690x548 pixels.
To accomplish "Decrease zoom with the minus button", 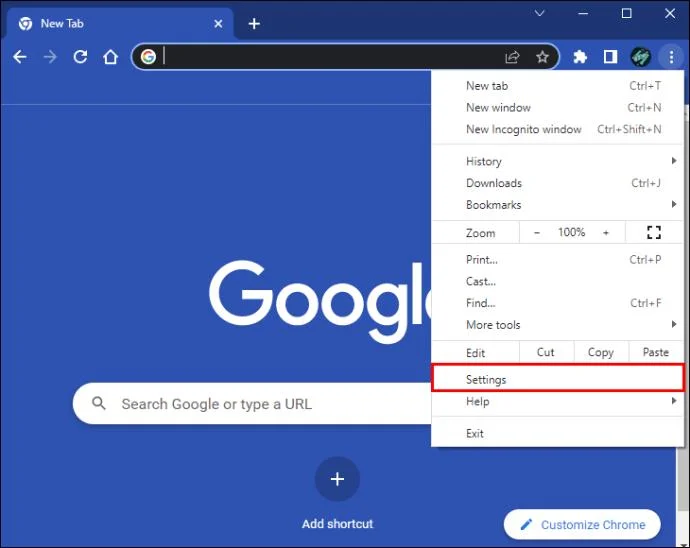I will click(x=537, y=232).
